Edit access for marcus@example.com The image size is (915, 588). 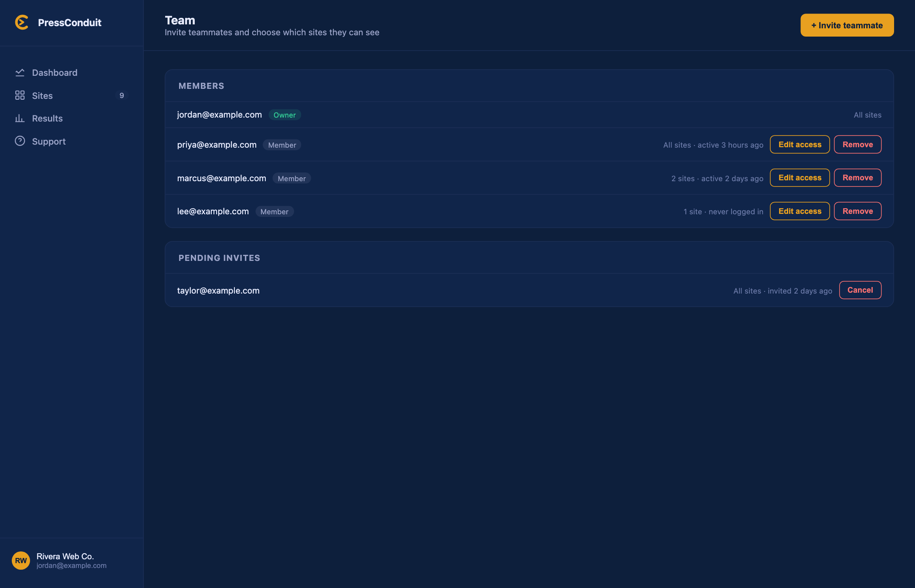pyautogui.click(x=800, y=178)
